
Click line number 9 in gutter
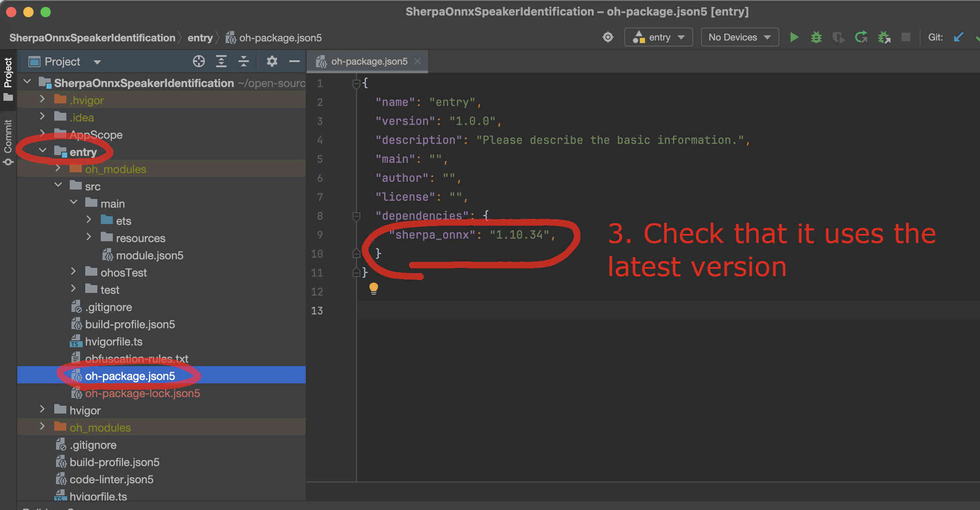pyautogui.click(x=319, y=235)
